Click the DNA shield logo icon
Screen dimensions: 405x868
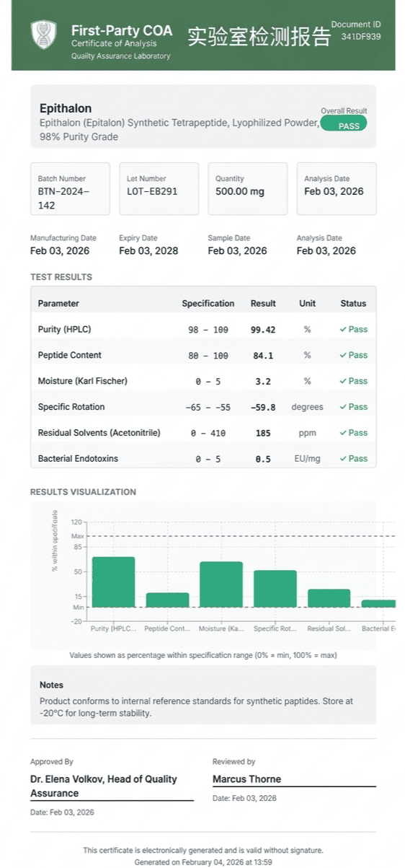click(43, 35)
